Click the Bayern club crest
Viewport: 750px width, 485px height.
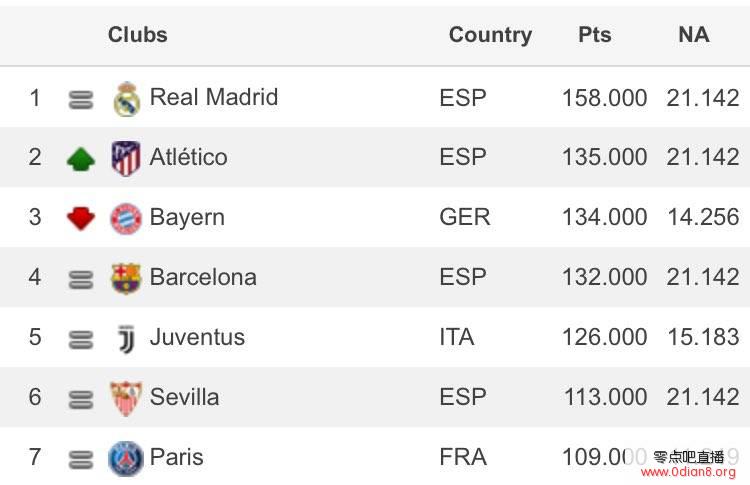tap(126, 219)
